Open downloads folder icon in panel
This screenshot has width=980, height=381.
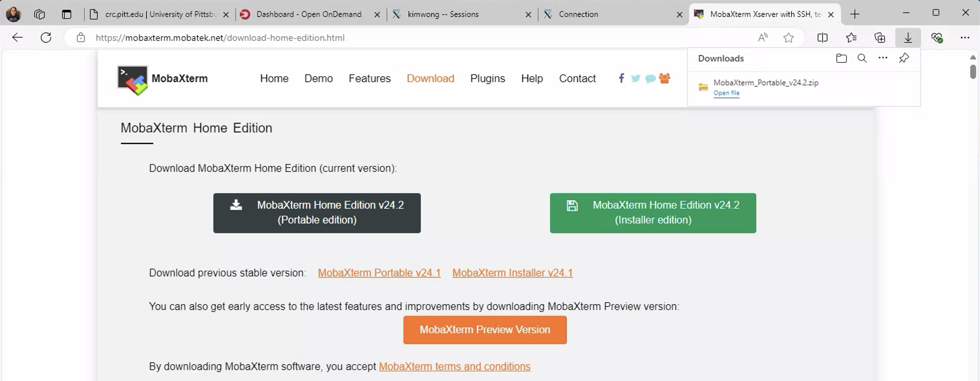click(x=841, y=58)
